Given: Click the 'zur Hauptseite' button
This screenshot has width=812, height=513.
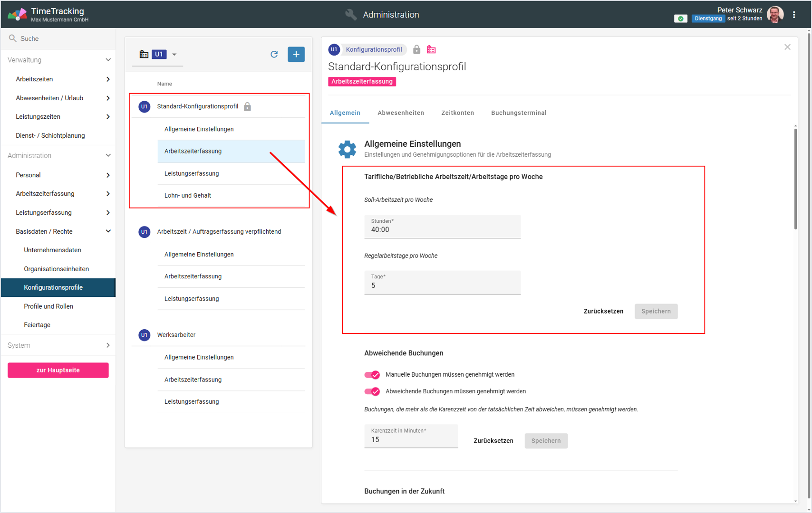Looking at the screenshot, I should tap(58, 370).
